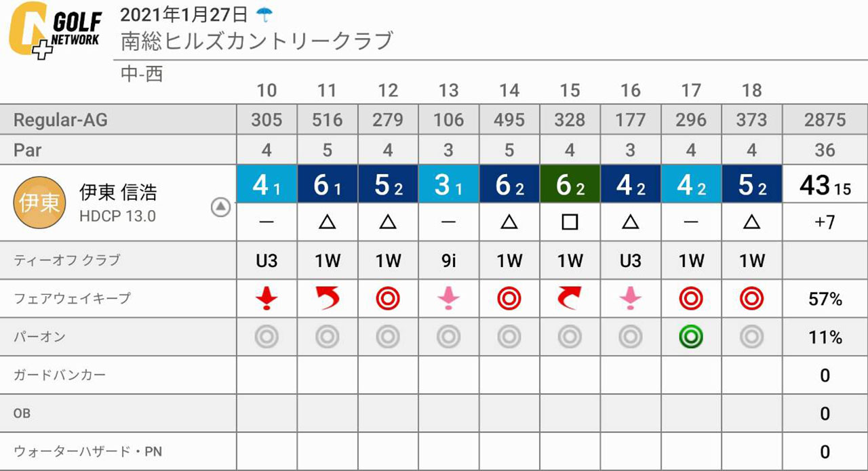Click the rain umbrella weather icon
Image resolution: width=868 pixels, height=471 pixels.
(262, 14)
